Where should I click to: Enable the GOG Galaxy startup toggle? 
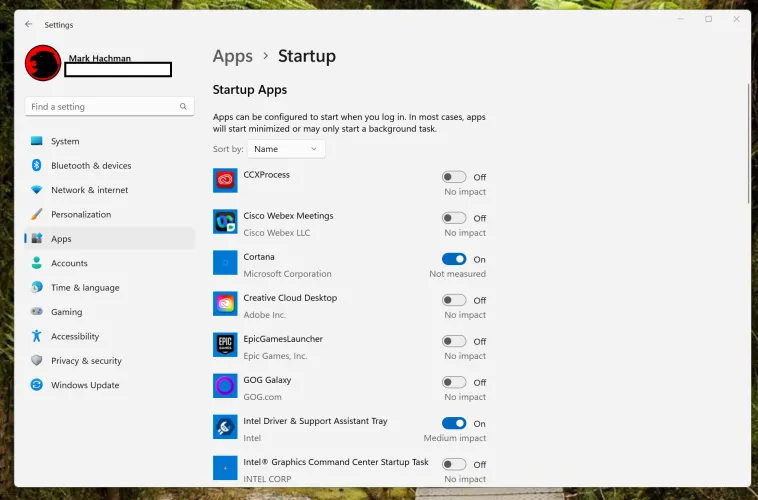click(x=454, y=382)
